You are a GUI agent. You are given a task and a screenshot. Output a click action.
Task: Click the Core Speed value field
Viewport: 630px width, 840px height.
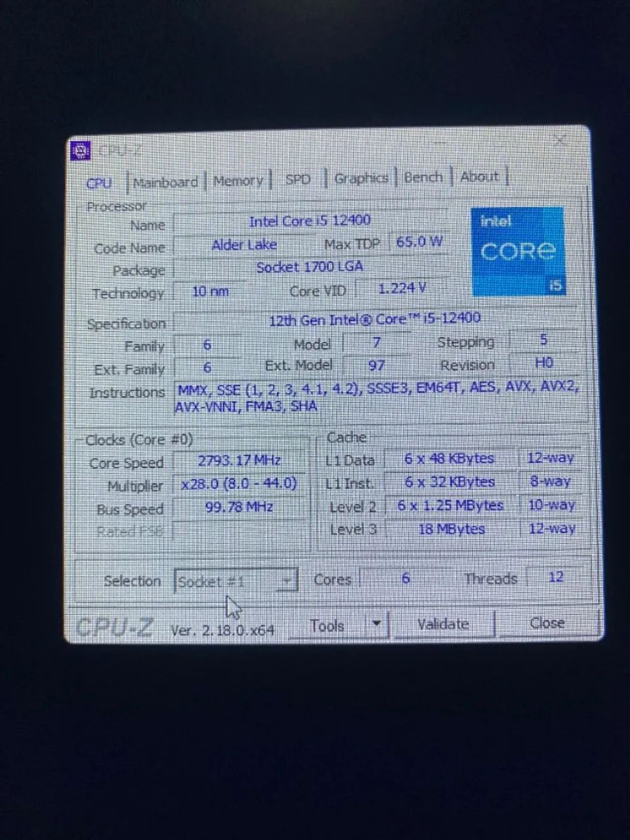[x=238, y=461]
